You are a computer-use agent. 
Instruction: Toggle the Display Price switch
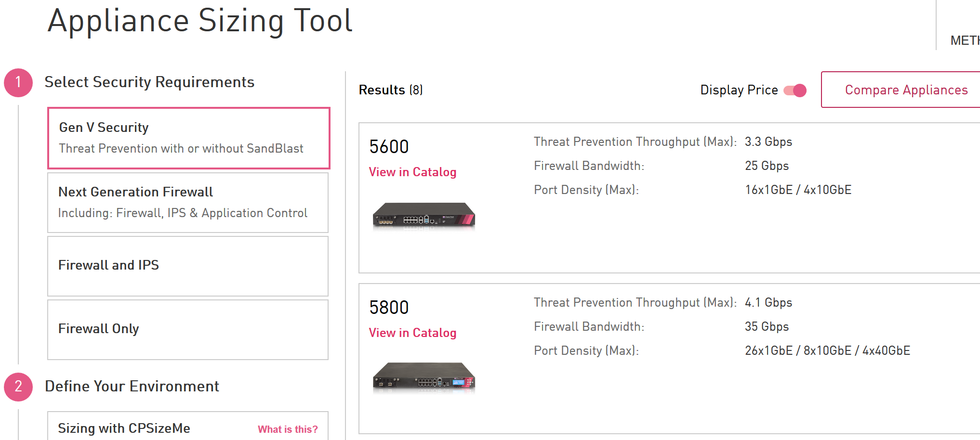point(795,90)
